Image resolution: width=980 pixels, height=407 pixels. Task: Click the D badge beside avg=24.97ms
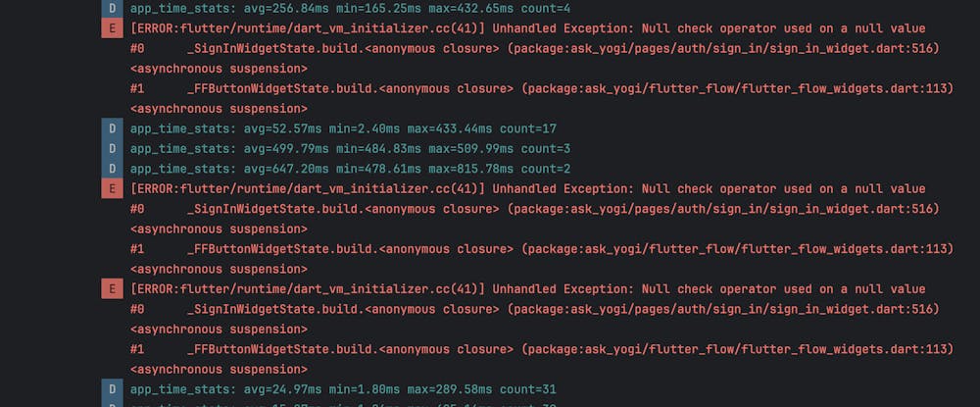click(x=112, y=389)
